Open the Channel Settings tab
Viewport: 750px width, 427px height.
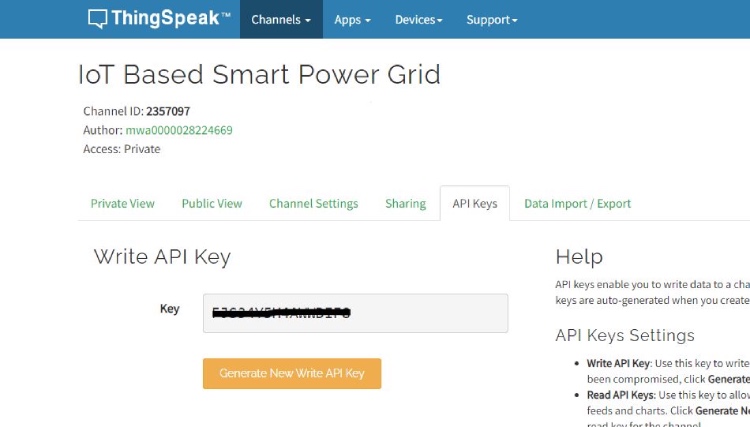pyautogui.click(x=313, y=204)
